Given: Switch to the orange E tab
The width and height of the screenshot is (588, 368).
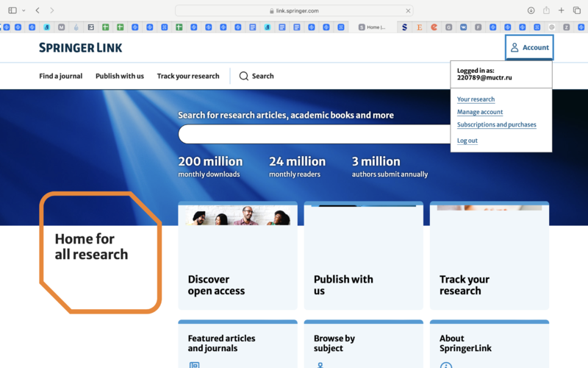Looking at the screenshot, I should point(419,27).
